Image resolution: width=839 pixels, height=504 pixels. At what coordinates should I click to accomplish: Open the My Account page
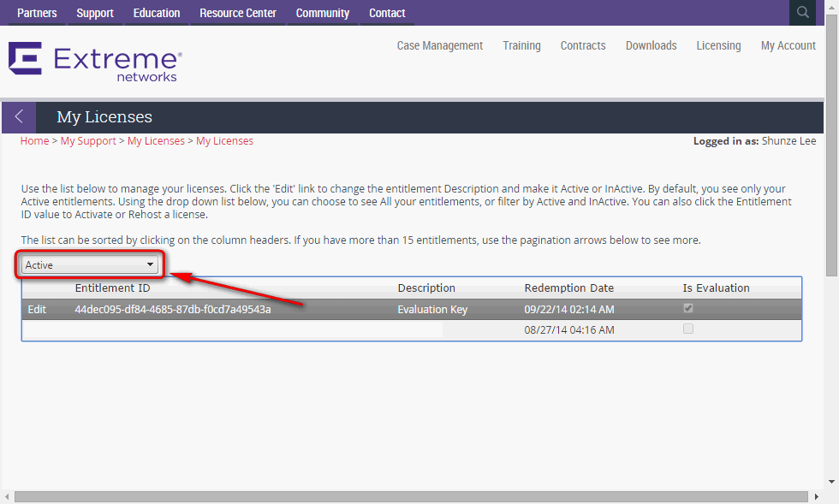788,46
